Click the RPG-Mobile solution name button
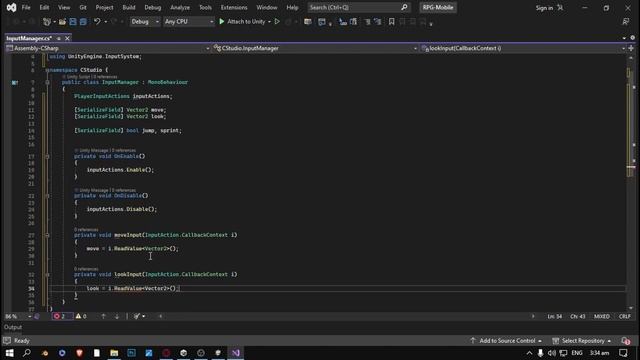640x360 pixels. [x=438, y=7]
